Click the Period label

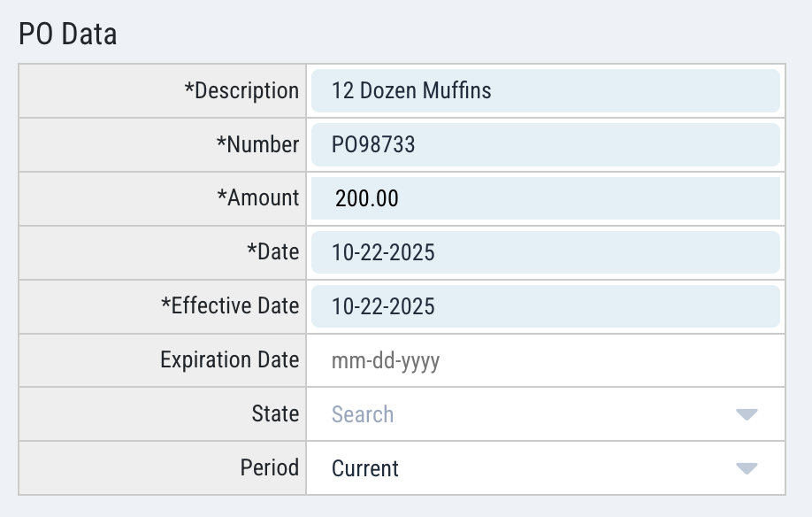pyautogui.click(x=270, y=467)
